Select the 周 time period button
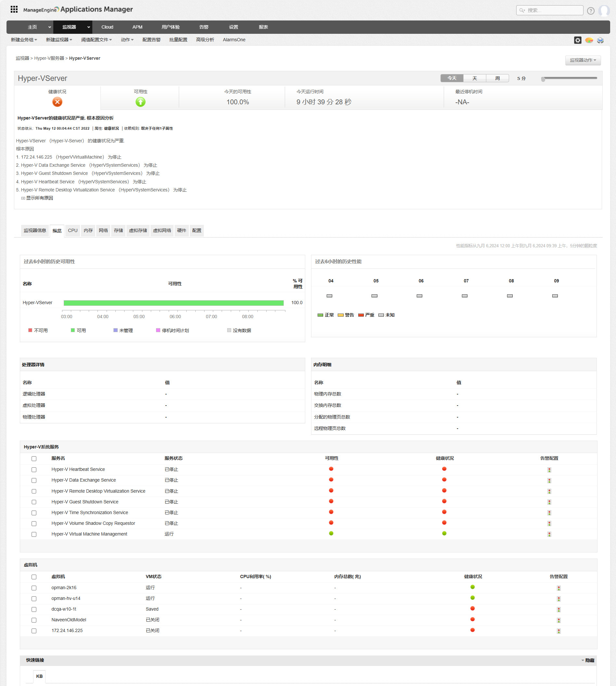 click(x=498, y=78)
